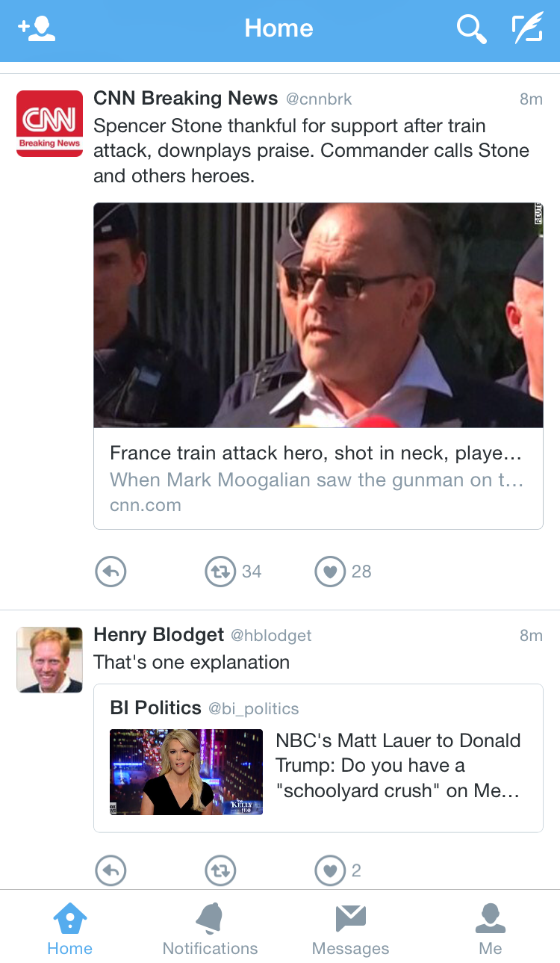Like Henry Blodget's tweet
The width and height of the screenshot is (560, 963).
[x=330, y=870]
